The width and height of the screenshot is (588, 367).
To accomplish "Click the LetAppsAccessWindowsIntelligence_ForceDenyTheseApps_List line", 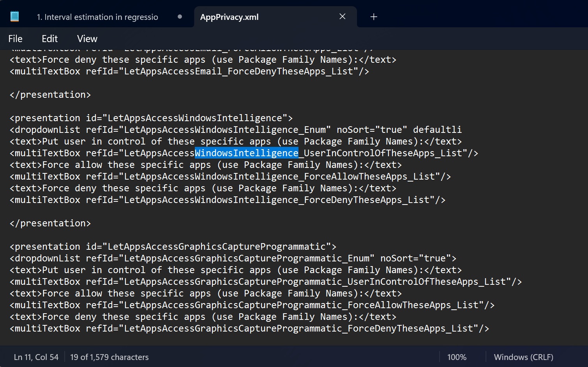I will [x=228, y=200].
